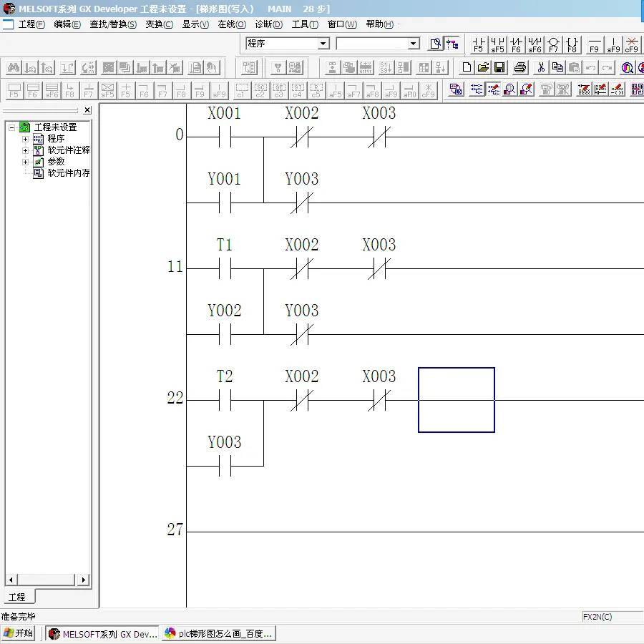Viewport: 644px width, 644px height.
Task: Click the paste clipboard icon
Action: (x=574, y=67)
